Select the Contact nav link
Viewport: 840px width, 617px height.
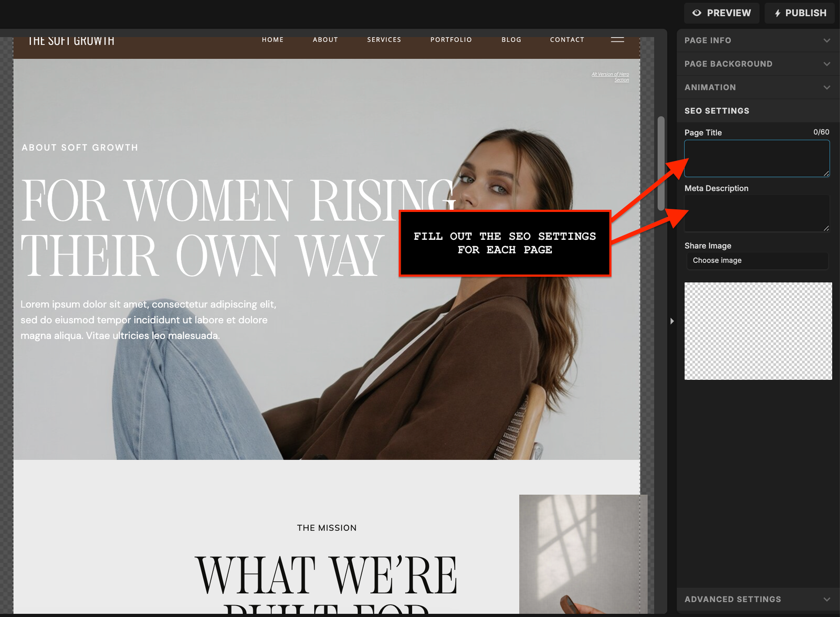click(x=566, y=40)
